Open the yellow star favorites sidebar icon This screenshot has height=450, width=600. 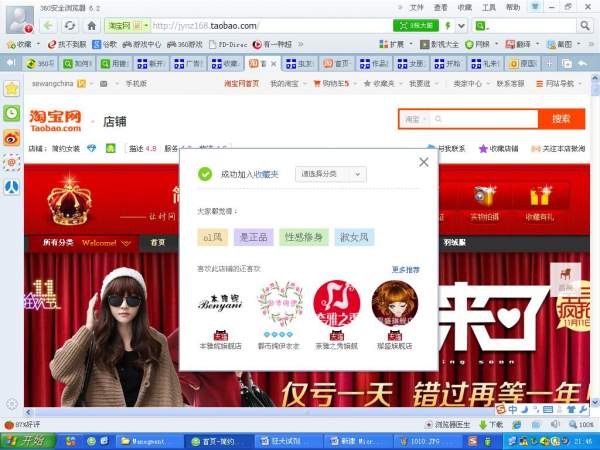(11, 89)
